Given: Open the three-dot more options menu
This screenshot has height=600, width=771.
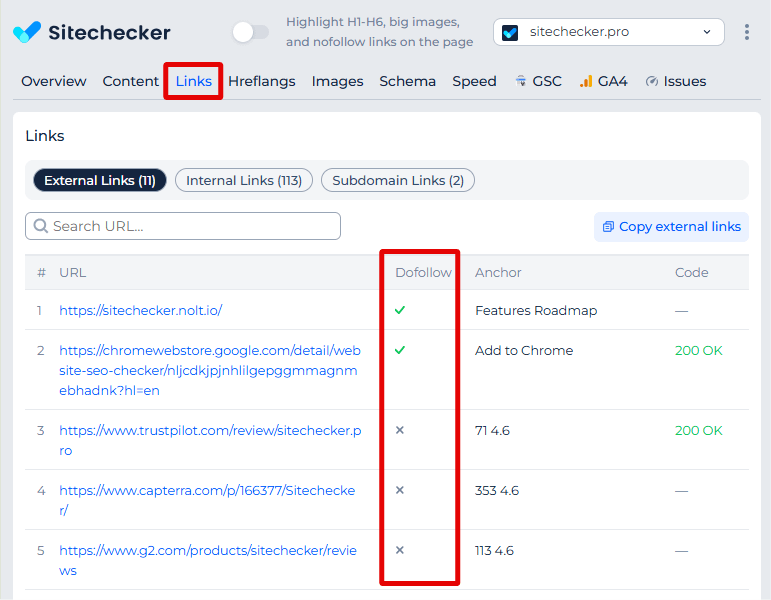Looking at the screenshot, I should (746, 32).
